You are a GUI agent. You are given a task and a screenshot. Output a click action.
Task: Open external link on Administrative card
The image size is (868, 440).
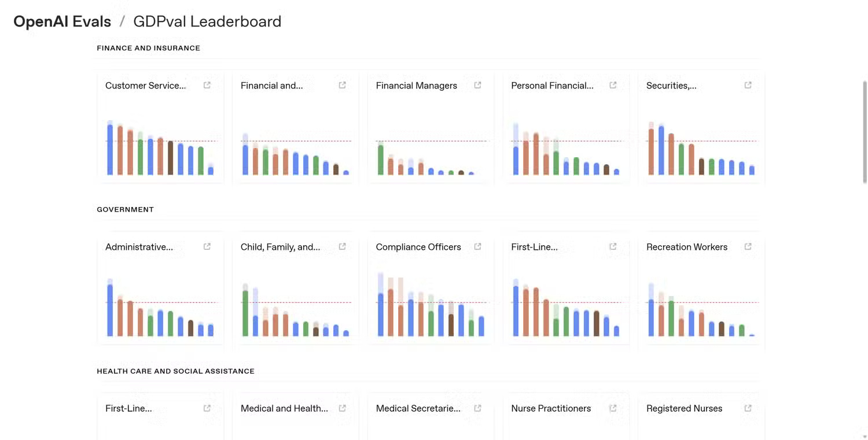coord(207,246)
